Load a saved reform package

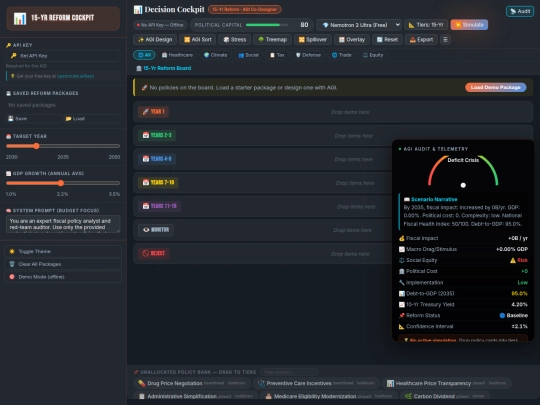tap(92, 118)
